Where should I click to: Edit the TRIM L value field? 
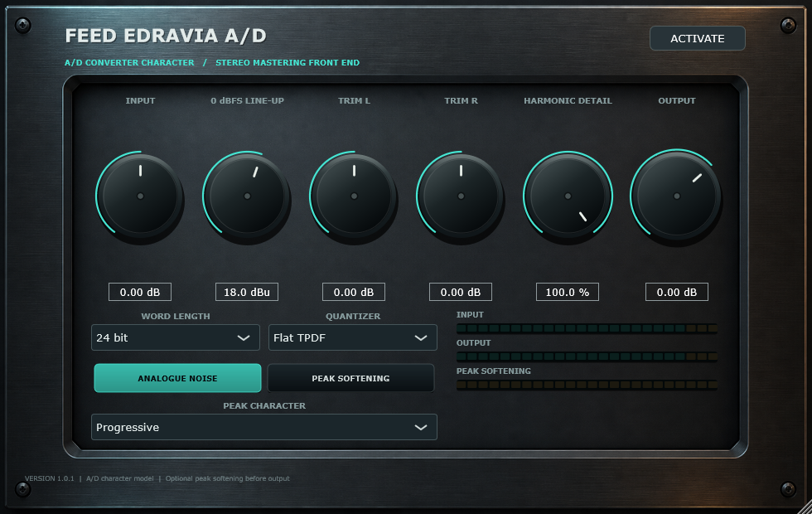tap(354, 292)
